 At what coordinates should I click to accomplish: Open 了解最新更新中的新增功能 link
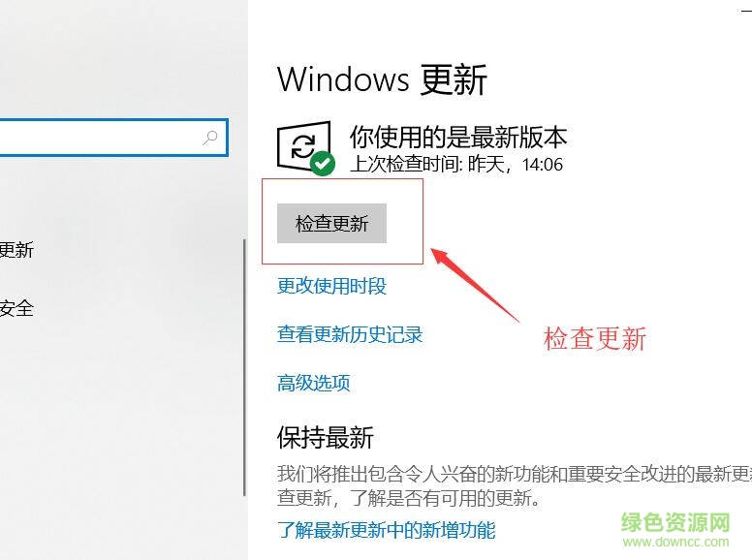coord(386,530)
